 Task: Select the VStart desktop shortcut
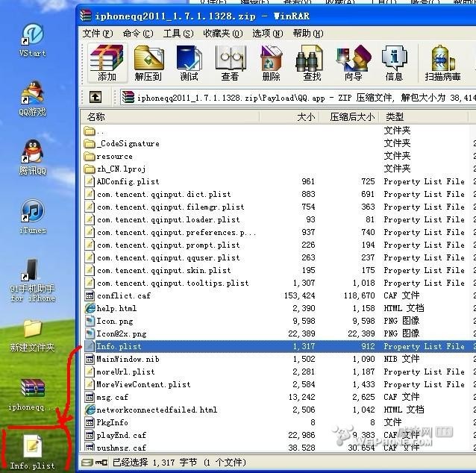pos(33,41)
